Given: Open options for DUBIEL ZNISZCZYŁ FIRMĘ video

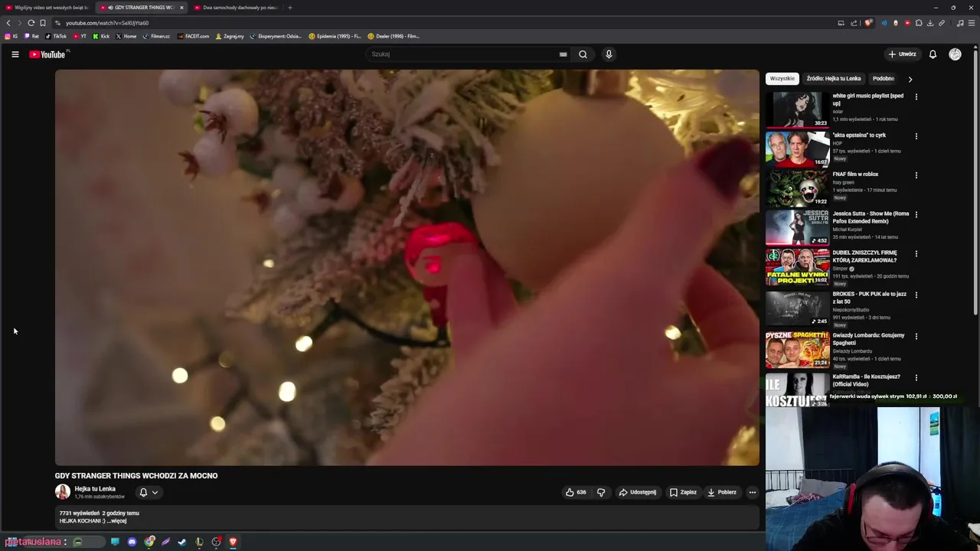Looking at the screenshot, I should click(916, 254).
